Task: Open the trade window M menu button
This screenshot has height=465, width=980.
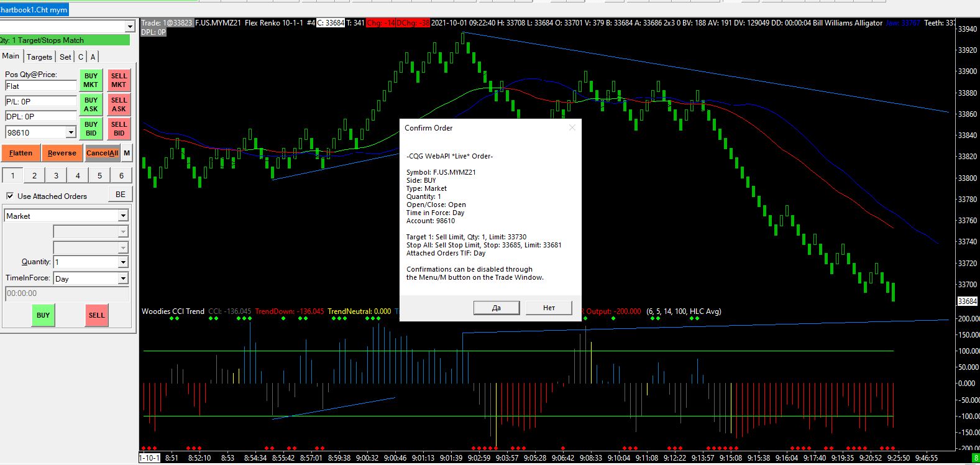Action: click(127, 153)
